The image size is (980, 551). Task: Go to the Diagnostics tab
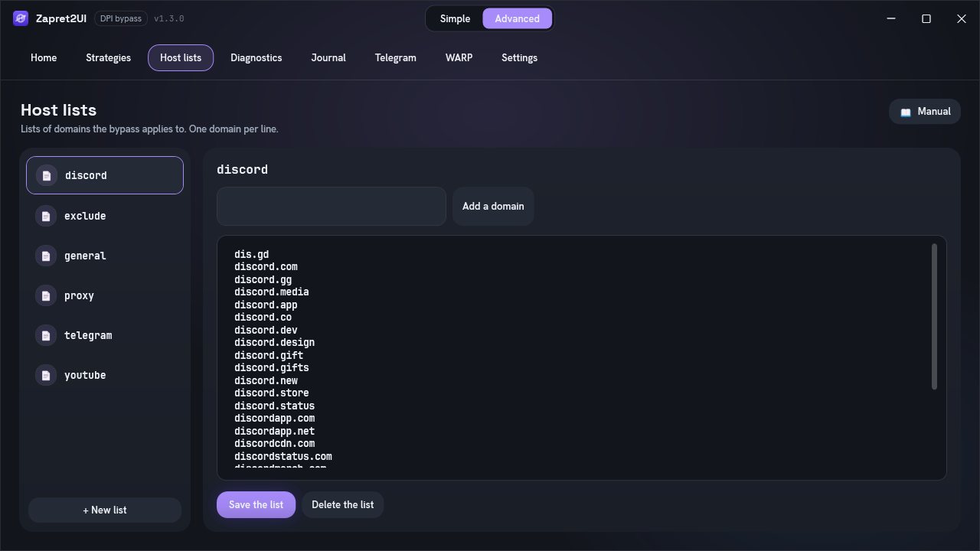pos(256,57)
